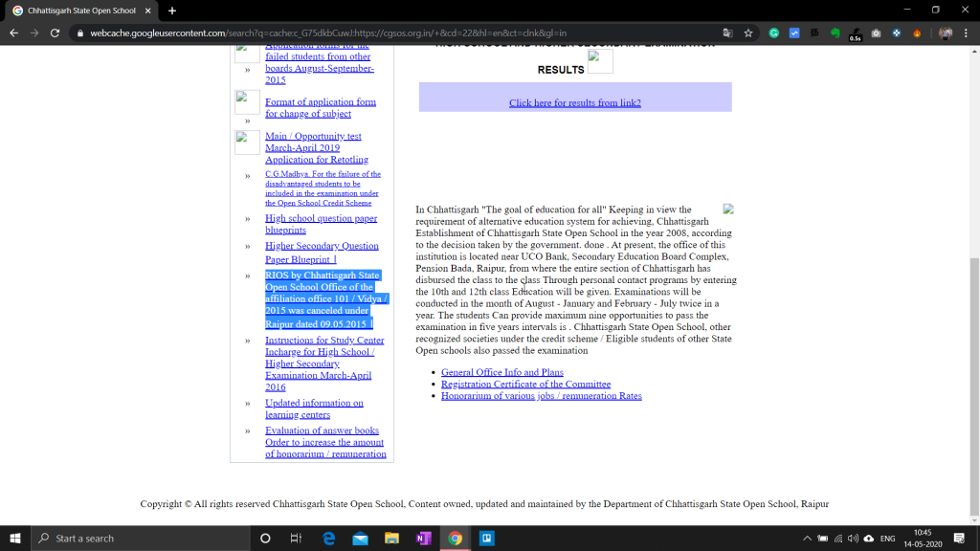Open failed students application forms link
980x551 pixels.
(x=320, y=65)
